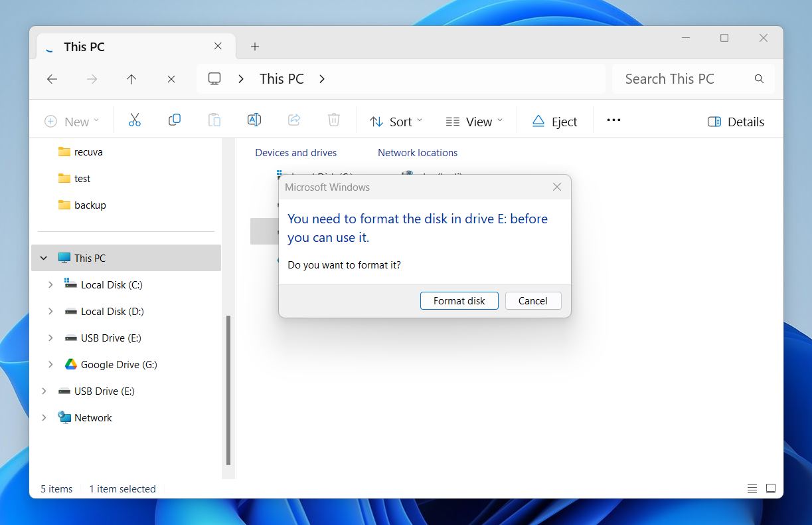Stop loading with the X next to up arrow

click(x=171, y=79)
